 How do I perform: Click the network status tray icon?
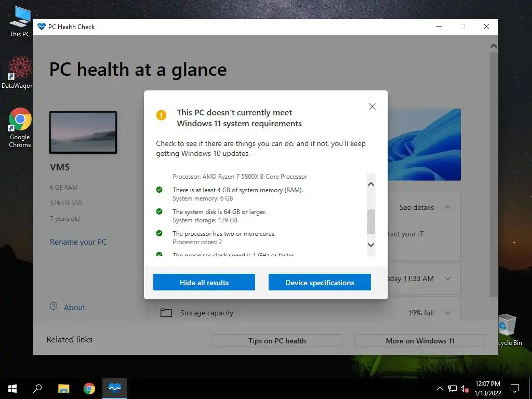pos(453,389)
